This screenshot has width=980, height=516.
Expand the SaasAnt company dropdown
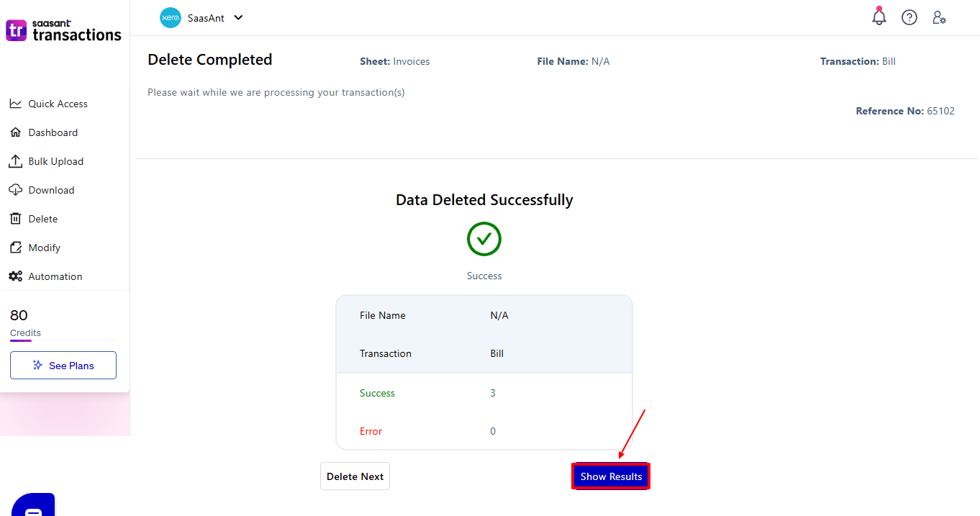point(237,17)
